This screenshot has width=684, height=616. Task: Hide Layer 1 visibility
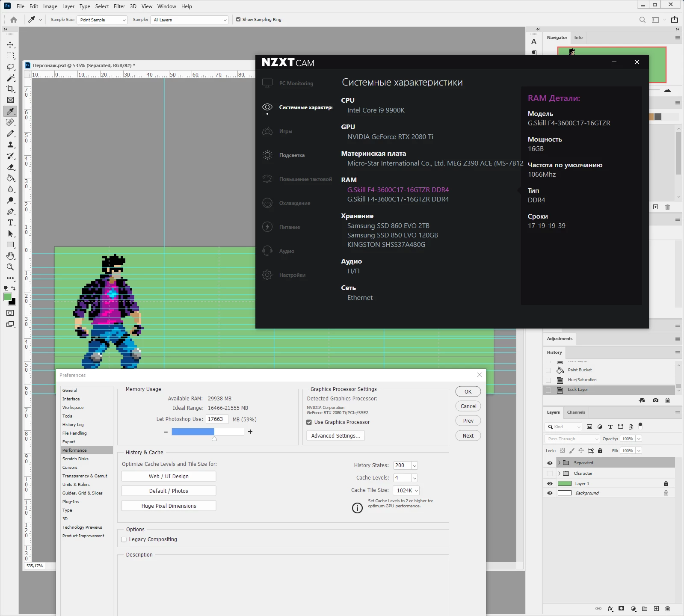click(550, 483)
